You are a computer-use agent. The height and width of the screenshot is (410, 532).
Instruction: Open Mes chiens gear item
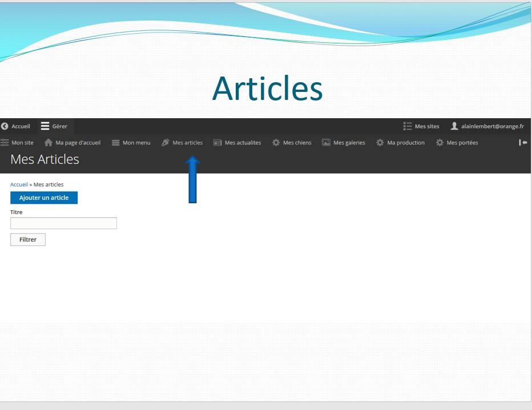click(292, 143)
